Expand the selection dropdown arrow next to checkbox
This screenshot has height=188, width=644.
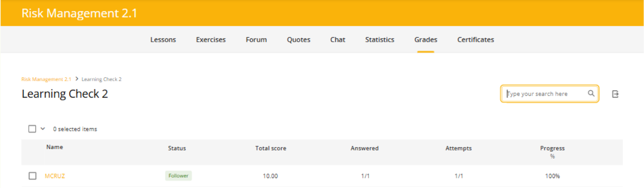click(x=43, y=129)
